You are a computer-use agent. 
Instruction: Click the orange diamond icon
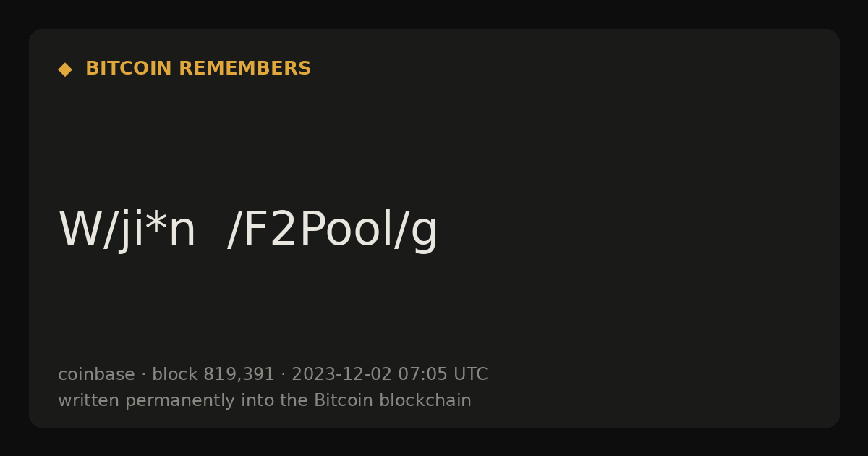coord(65,69)
